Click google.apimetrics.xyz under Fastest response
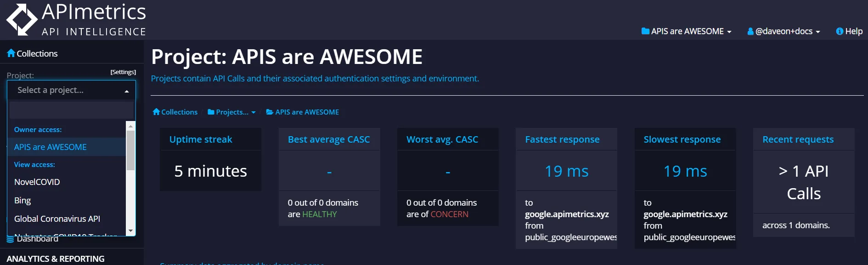Viewport: 868px width, 265px height. click(x=567, y=214)
